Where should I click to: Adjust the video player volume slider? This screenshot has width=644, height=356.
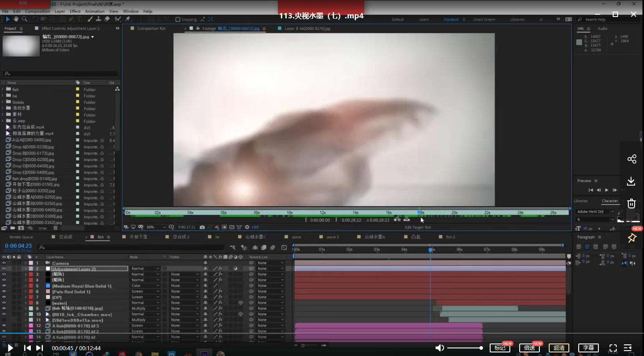pos(464,348)
